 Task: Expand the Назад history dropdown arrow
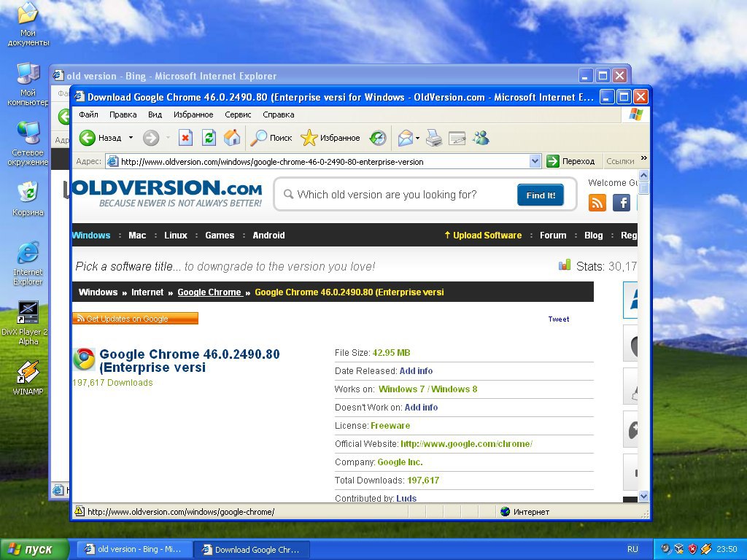[x=131, y=138]
